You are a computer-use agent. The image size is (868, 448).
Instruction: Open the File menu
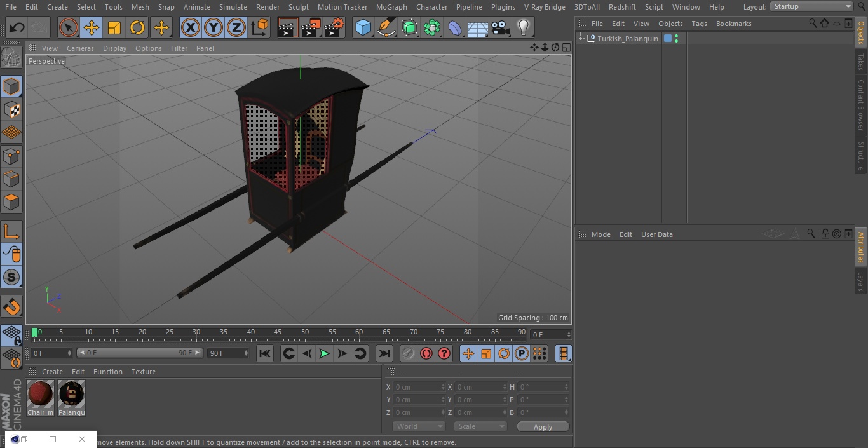click(11, 7)
